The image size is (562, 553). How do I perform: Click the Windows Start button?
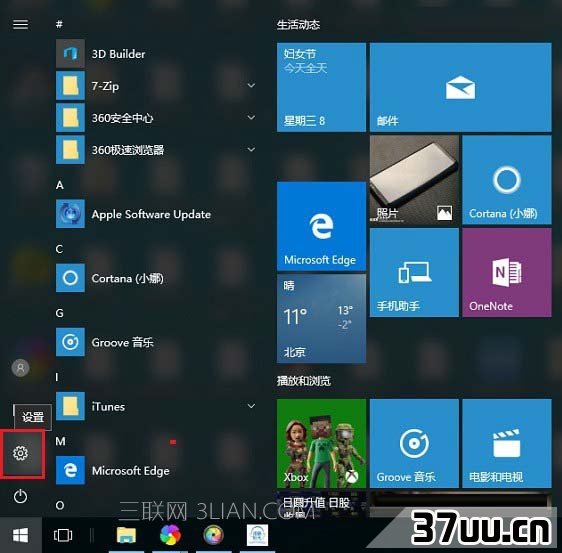click(x=20, y=535)
